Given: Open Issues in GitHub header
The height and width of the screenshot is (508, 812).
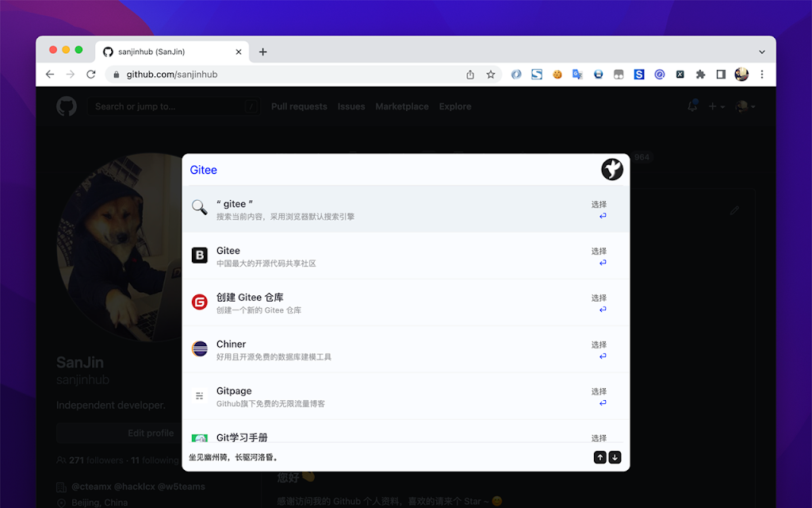Looking at the screenshot, I should pyautogui.click(x=351, y=106).
